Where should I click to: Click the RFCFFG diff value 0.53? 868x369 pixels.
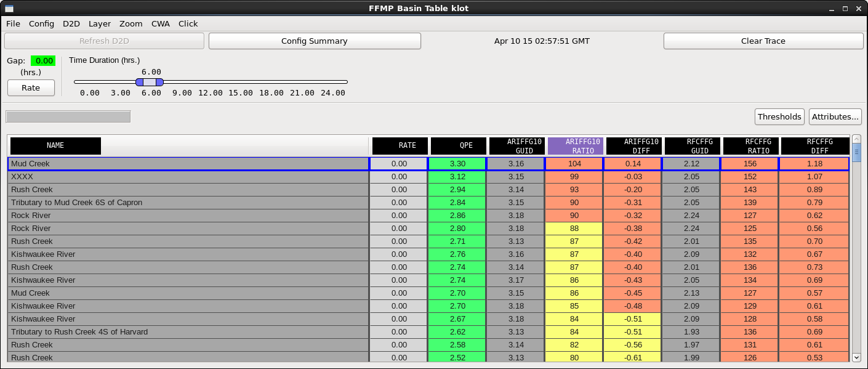coord(814,358)
